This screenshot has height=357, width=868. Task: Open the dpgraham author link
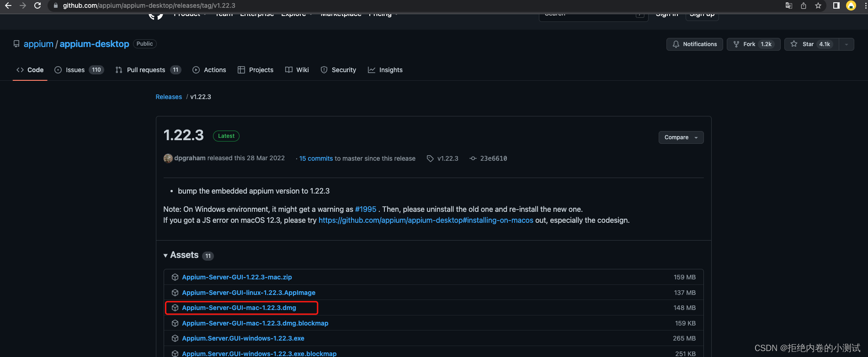(x=190, y=158)
